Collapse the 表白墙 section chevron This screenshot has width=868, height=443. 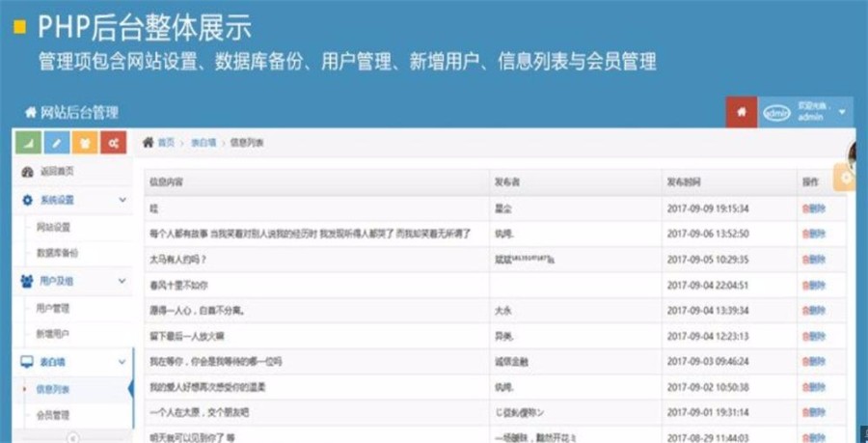(x=122, y=362)
